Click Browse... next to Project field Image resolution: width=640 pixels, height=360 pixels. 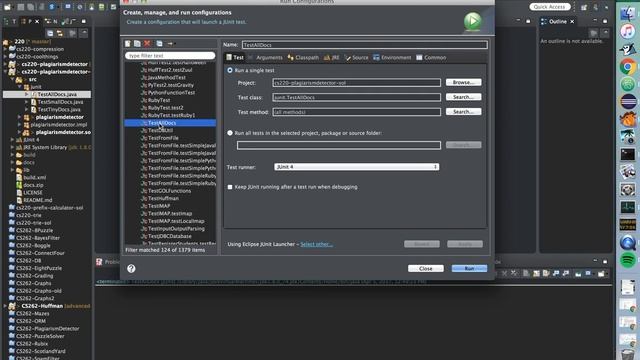pyautogui.click(x=463, y=82)
